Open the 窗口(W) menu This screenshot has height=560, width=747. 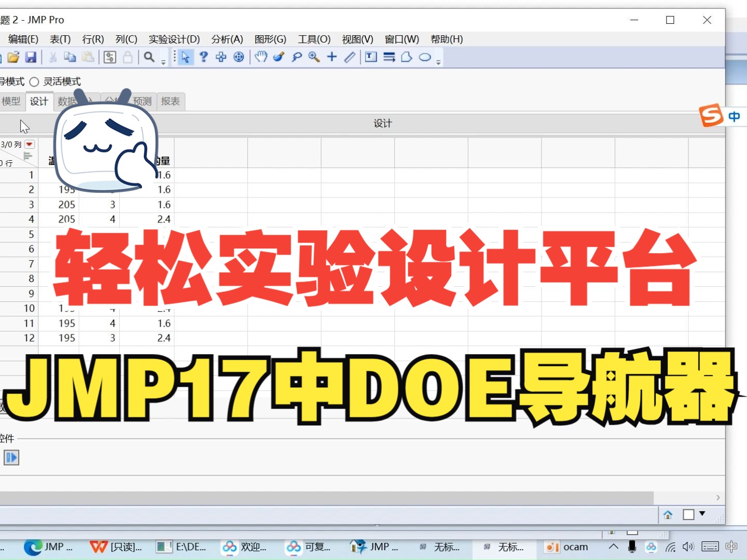click(x=402, y=39)
